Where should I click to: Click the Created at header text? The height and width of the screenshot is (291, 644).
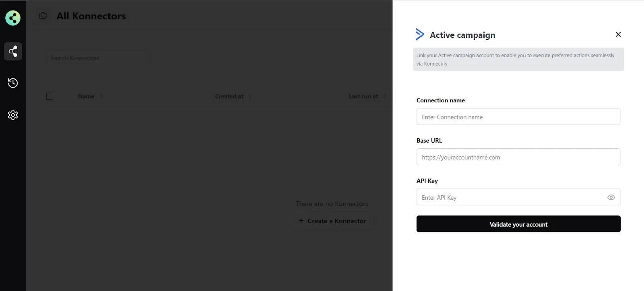tap(229, 96)
